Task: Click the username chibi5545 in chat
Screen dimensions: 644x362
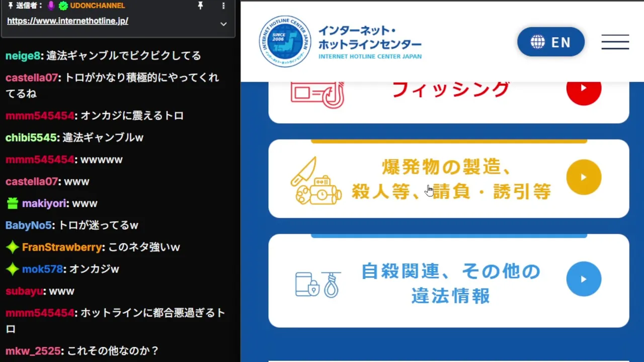Action: 31,138
